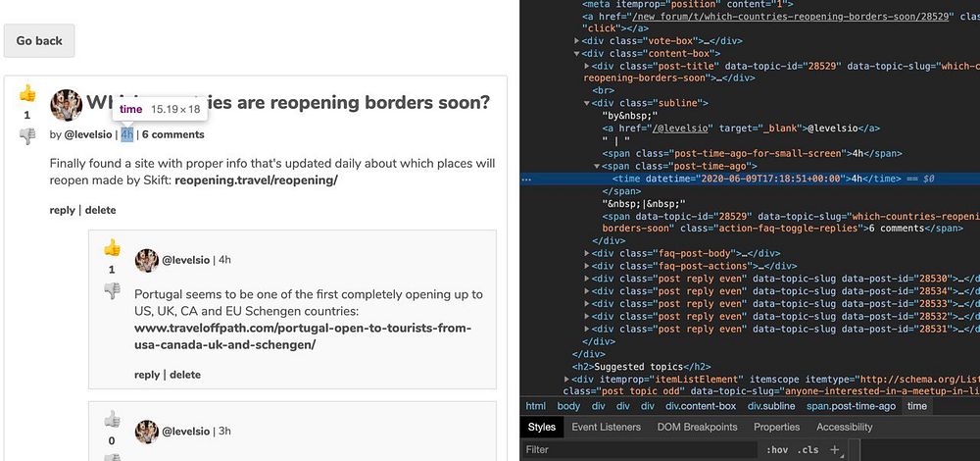Upvote the Portugal reply thumbs up
This screenshot has height=461, width=980.
point(112,248)
